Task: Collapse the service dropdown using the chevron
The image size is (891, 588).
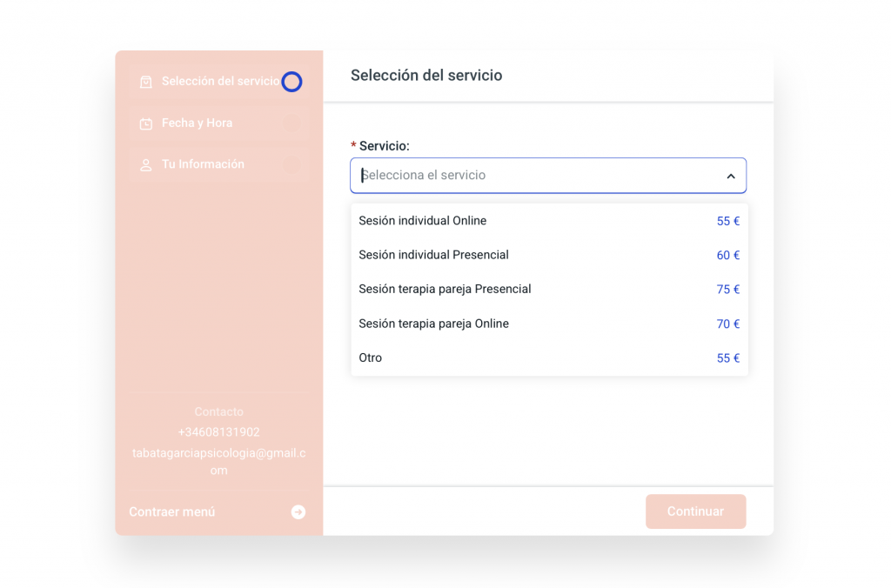Action: (730, 176)
